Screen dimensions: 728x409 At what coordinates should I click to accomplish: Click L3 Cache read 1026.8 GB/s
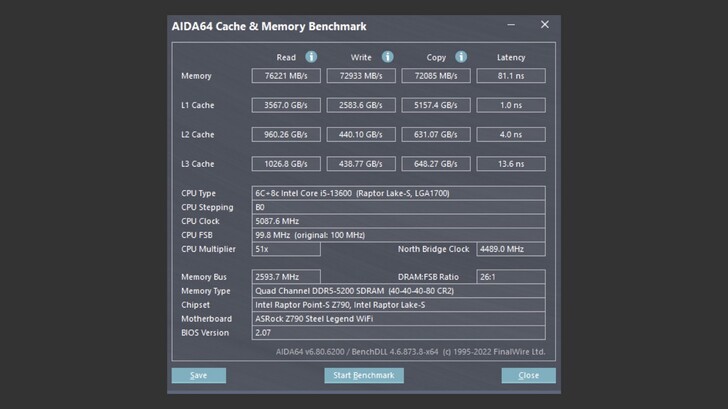286,164
